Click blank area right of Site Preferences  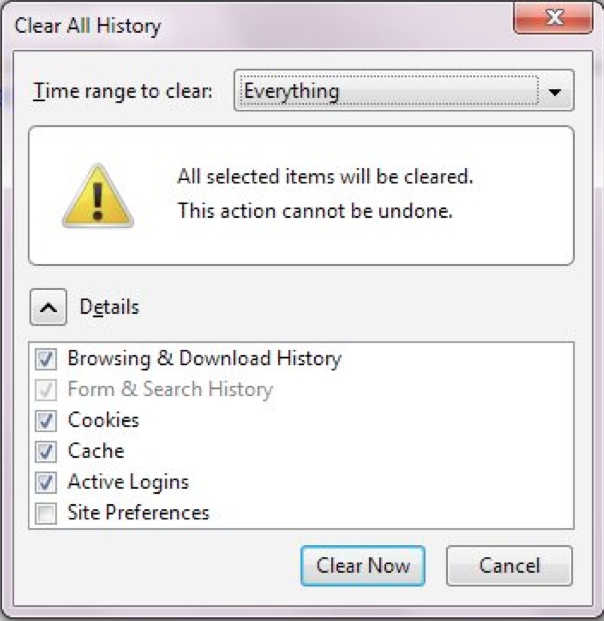click(x=388, y=513)
